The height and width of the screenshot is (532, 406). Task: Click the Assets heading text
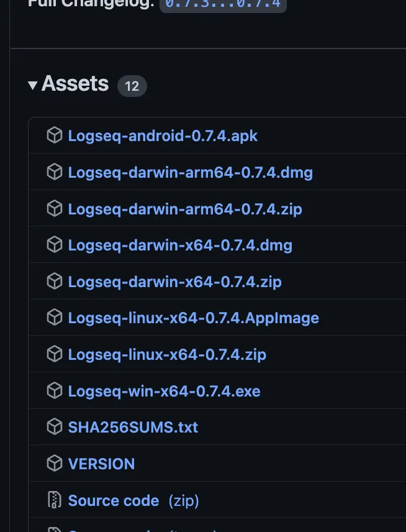point(75,84)
